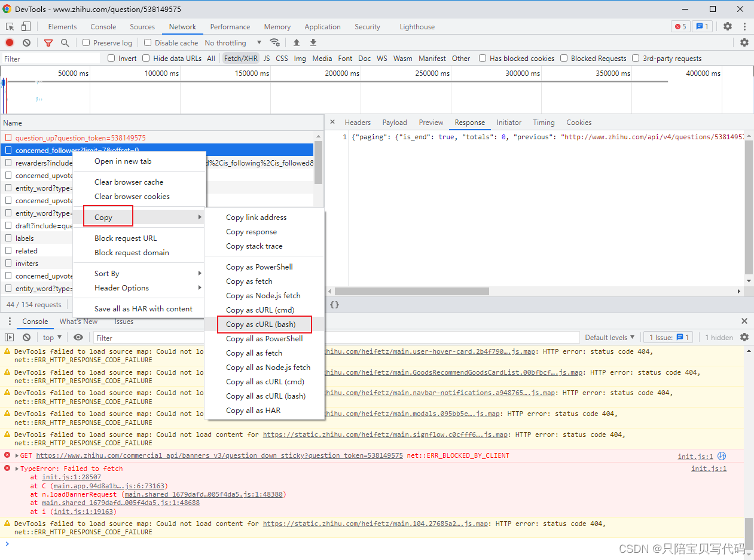
Task: Close the request details panel X
Action: coord(332,122)
